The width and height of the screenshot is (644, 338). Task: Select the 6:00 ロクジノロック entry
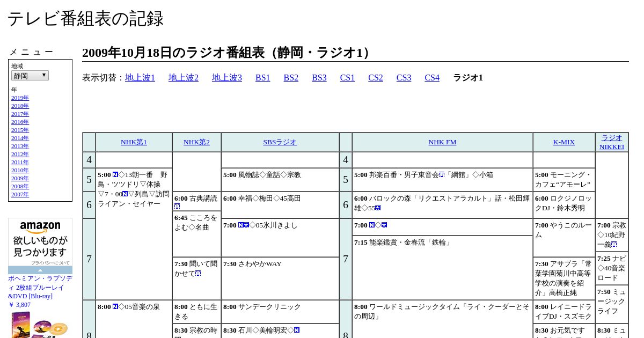point(564,205)
